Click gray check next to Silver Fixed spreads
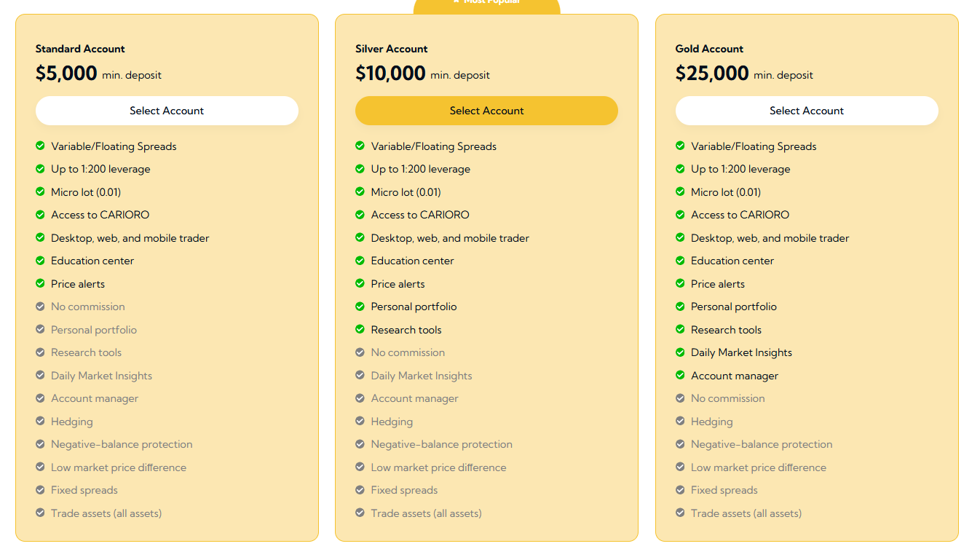The height and width of the screenshot is (549, 980). (360, 490)
